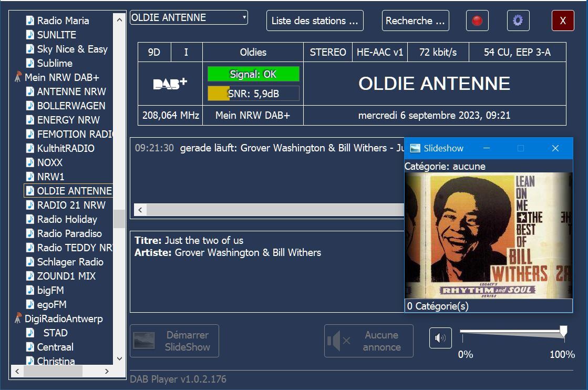
Task: Click the HE-AAC v1 codec cell
Action: coord(380,52)
